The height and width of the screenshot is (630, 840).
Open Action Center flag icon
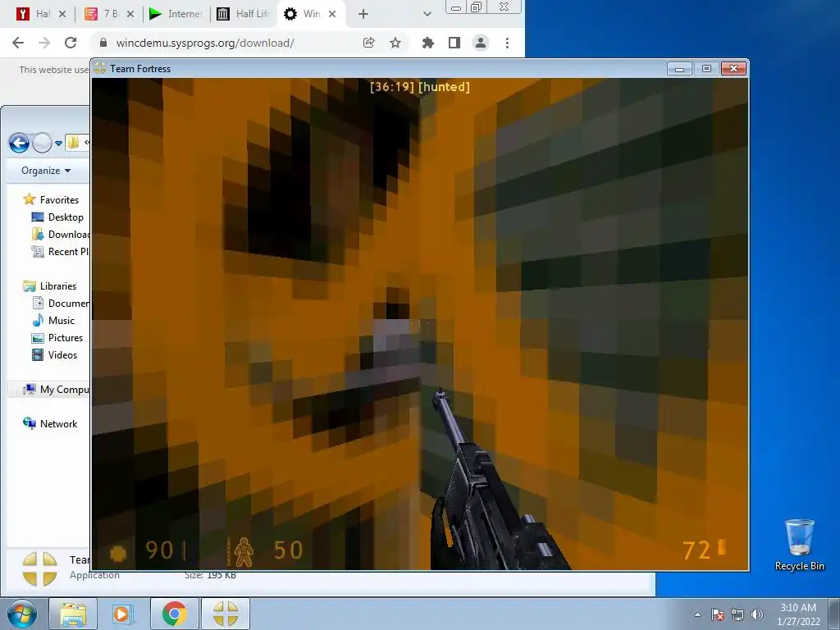pyautogui.click(x=718, y=614)
